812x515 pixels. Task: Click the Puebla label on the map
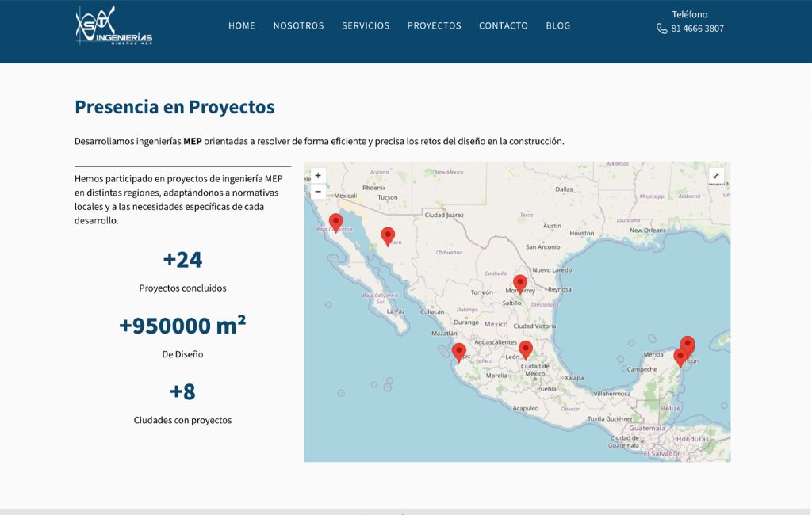point(546,389)
